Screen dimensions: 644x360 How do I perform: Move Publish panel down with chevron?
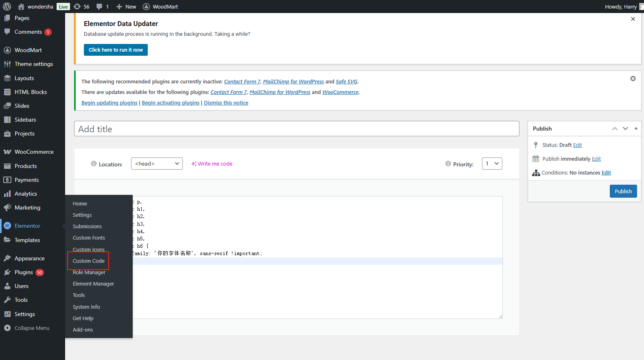625,129
